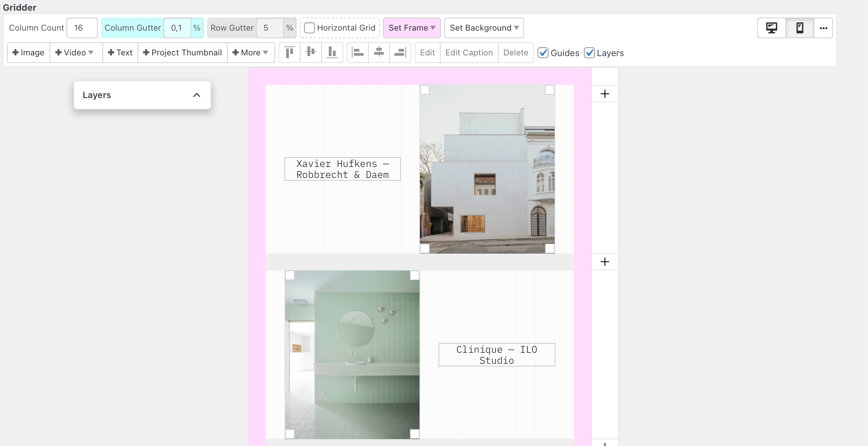Open the Video add menu
868x446 pixels.
(75, 53)
